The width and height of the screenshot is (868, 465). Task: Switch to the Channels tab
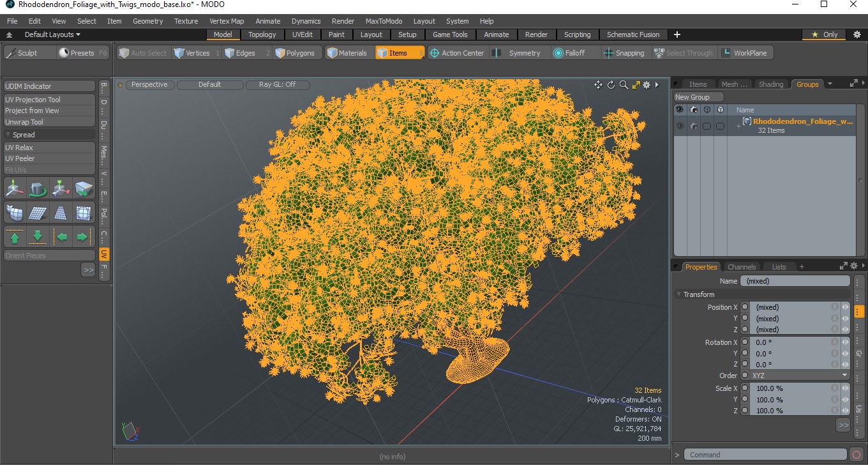point(742,267)
